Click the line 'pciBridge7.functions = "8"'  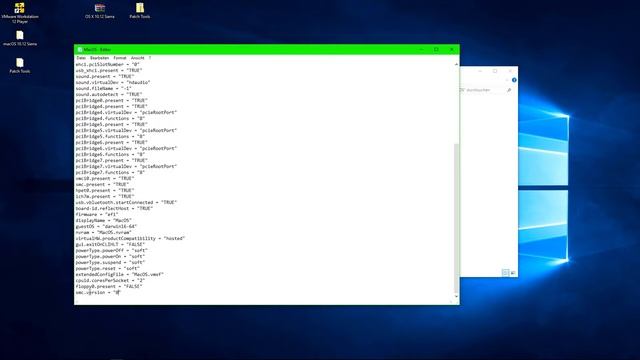click(110, 173)
